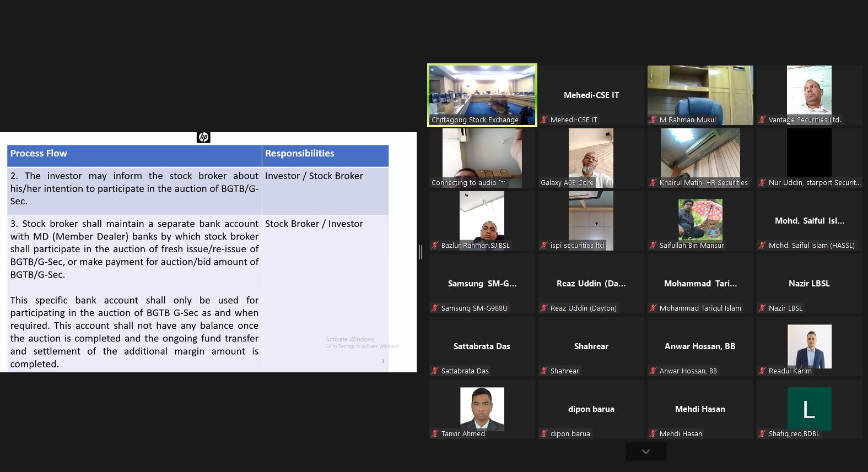
Task: Click the 'Samsung SM-G...' tile name
Action: (482, 284)
